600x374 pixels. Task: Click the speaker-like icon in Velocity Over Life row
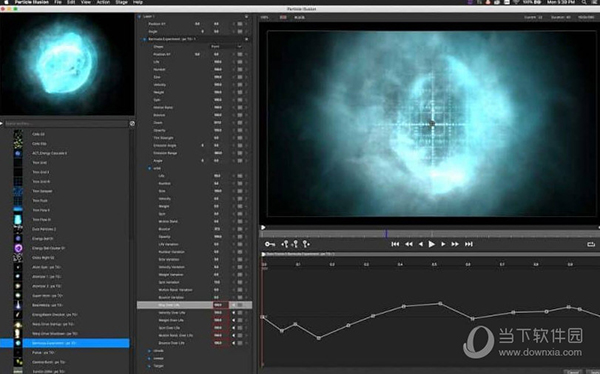coord(233,313)
